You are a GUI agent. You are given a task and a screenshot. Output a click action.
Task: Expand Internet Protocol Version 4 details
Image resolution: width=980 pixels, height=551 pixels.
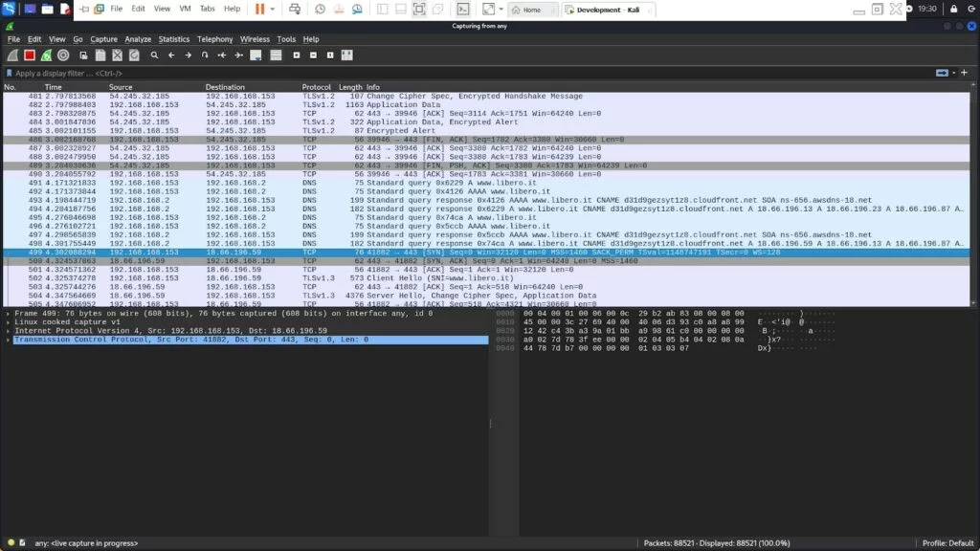9,330
